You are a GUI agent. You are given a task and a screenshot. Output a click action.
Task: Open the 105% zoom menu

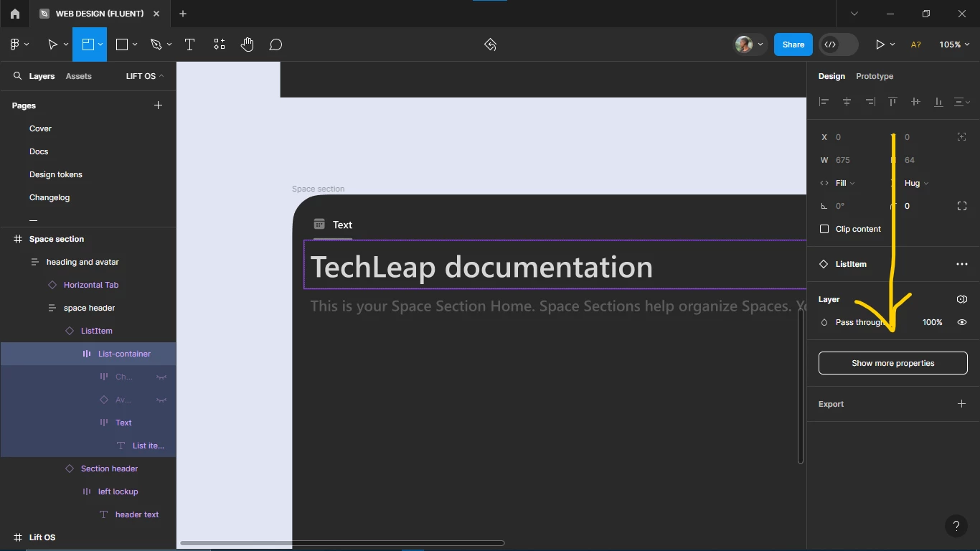955,44
